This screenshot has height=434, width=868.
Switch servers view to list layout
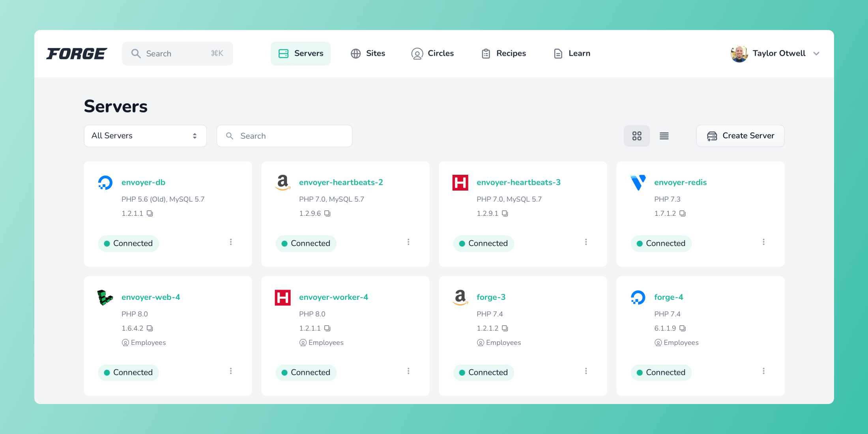point(664,135)
